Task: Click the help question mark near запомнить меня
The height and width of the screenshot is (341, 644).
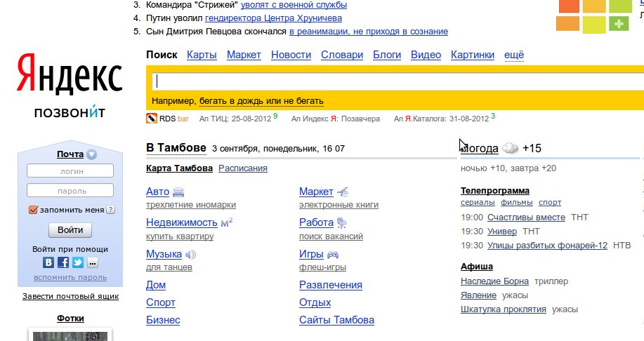Action: point(111,210)
